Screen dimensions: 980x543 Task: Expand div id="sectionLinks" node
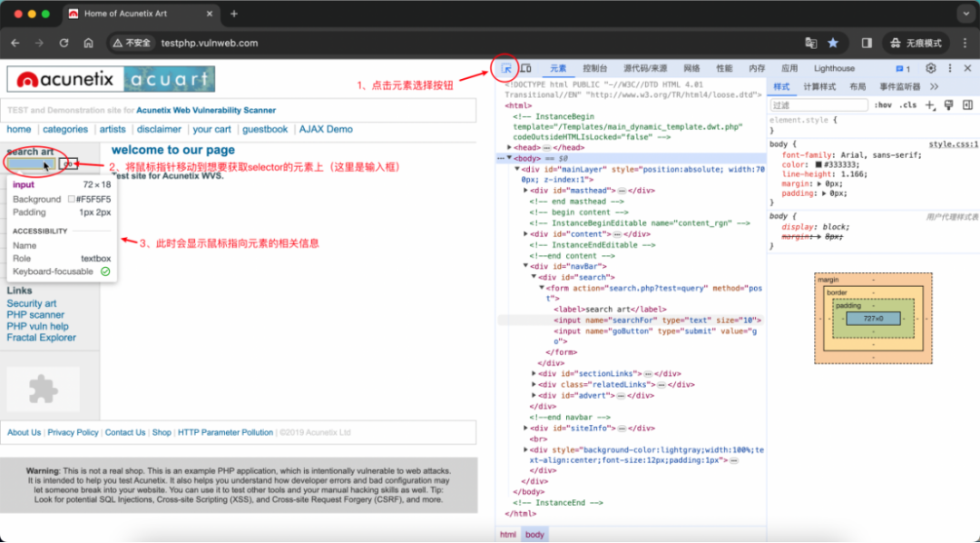tap(534, 373)
